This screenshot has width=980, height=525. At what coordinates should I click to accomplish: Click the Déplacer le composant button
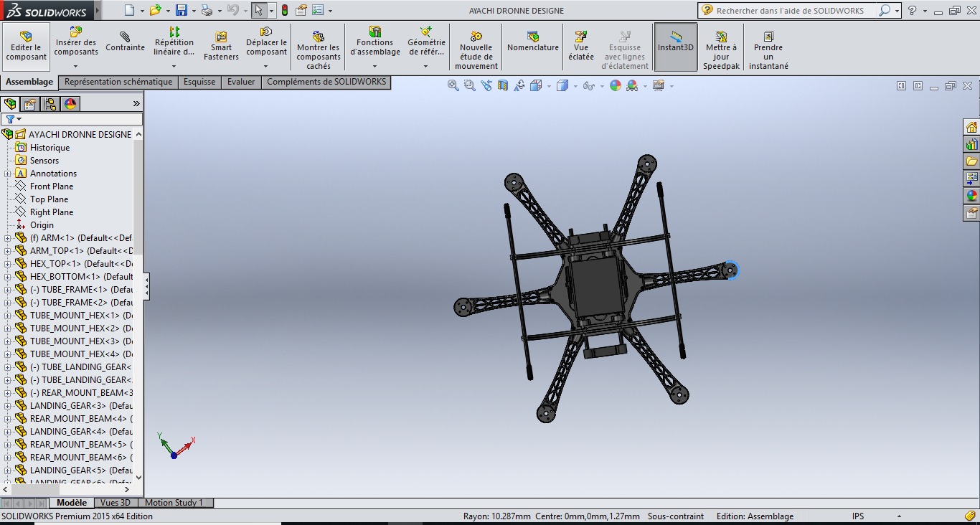(x=266, y=42)
